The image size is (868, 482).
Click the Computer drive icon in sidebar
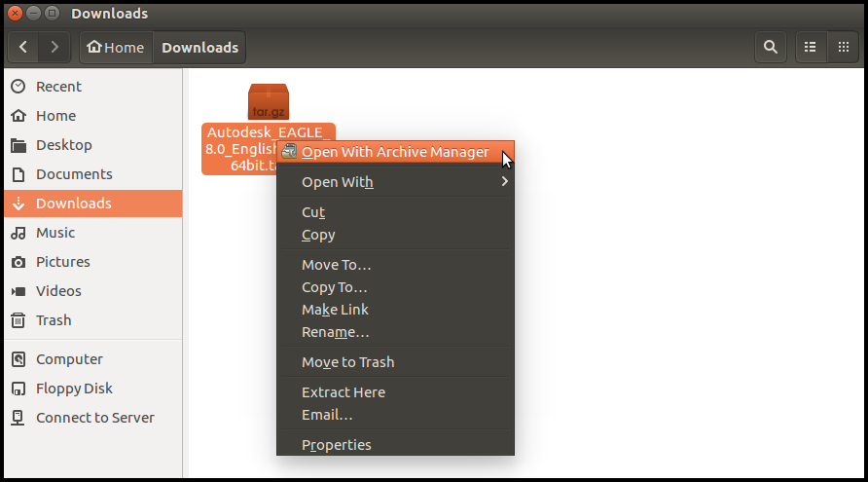click(x=18, y=359)
